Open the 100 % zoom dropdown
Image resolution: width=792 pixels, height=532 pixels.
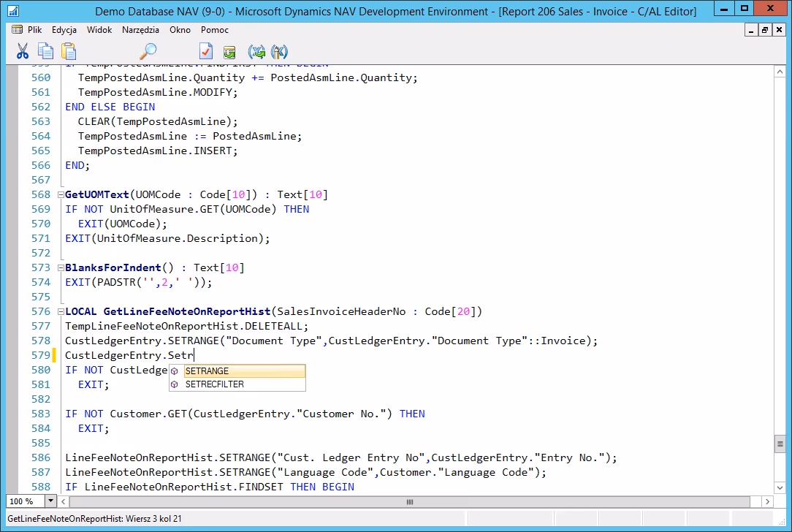coord(50,501)
